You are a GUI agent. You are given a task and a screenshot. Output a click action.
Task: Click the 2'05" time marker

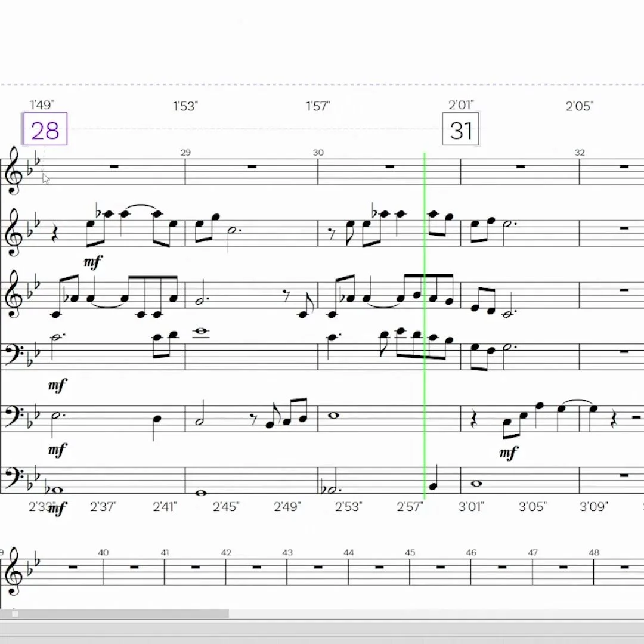(579, 106)
